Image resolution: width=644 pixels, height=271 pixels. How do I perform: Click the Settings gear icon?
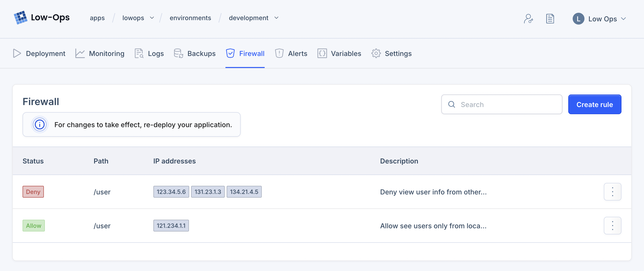coord(376,53)
